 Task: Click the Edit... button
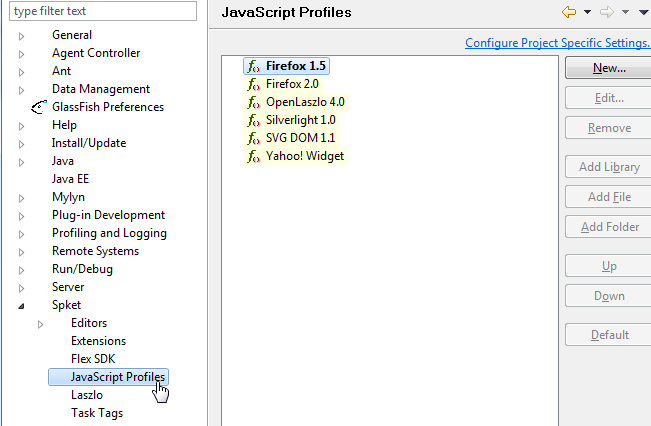point(609,98)
